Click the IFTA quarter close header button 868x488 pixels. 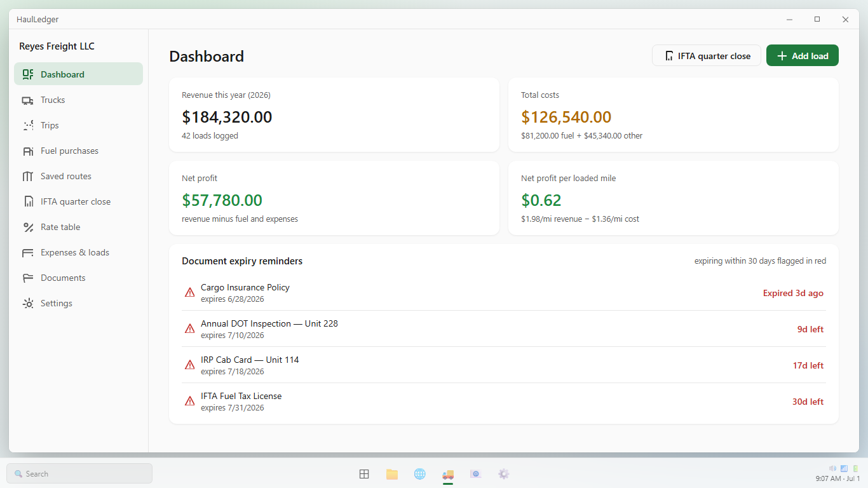tap(707, 55)
